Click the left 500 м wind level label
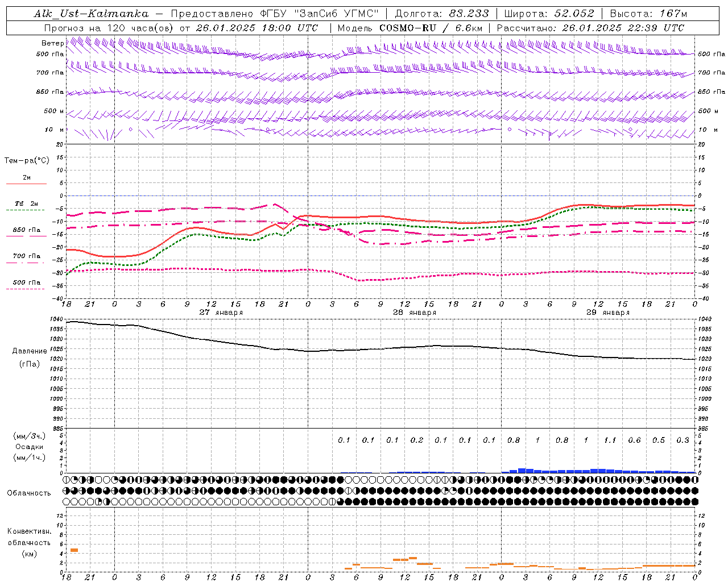This screenshot has width=728, height=582. tap(54, 111)
